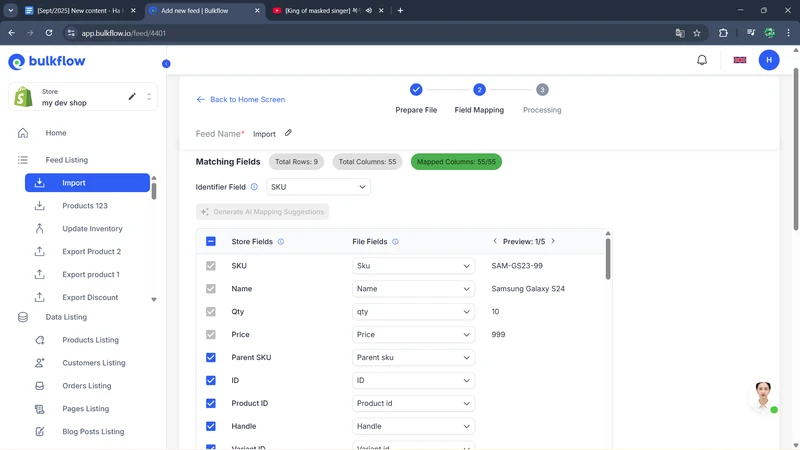This screenshot has width=800, height=450.
Task: Open Products Listing in sidebar
Action: click(90, 340)
